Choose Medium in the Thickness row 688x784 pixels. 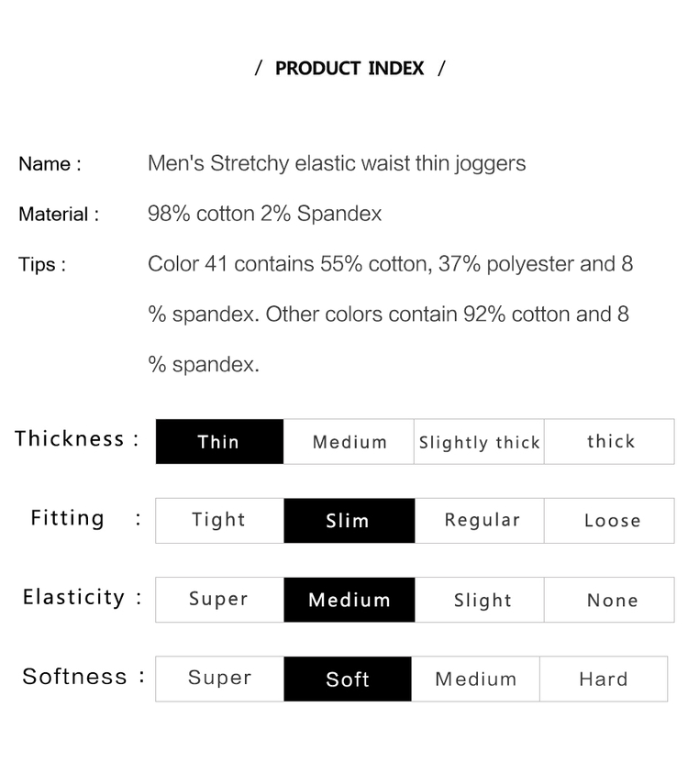pos(349,441)
